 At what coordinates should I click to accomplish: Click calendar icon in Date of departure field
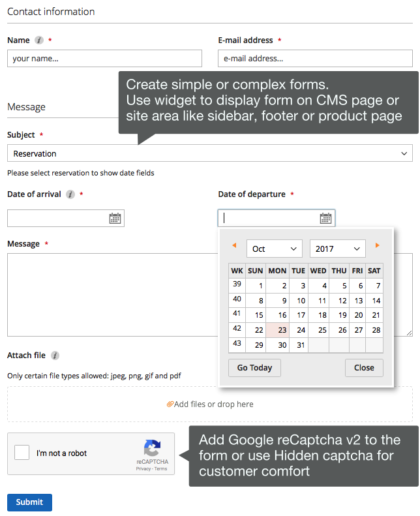(325, 219)
